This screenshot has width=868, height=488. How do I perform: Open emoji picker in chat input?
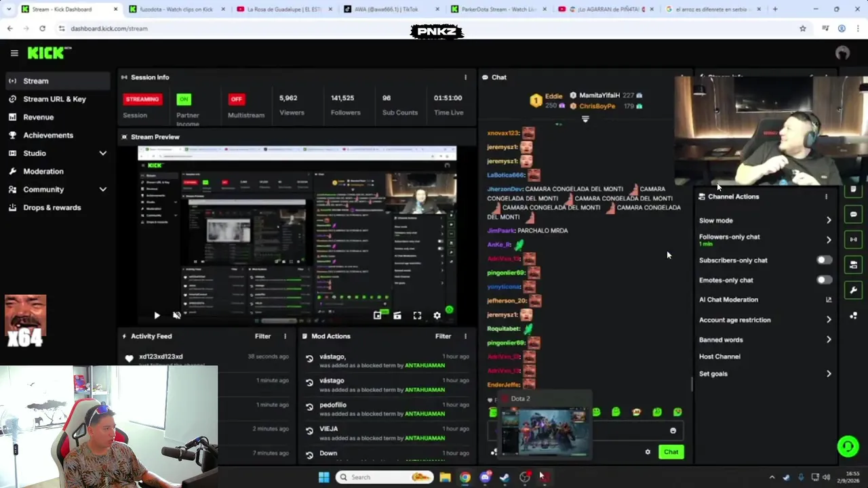coord(673,430)
